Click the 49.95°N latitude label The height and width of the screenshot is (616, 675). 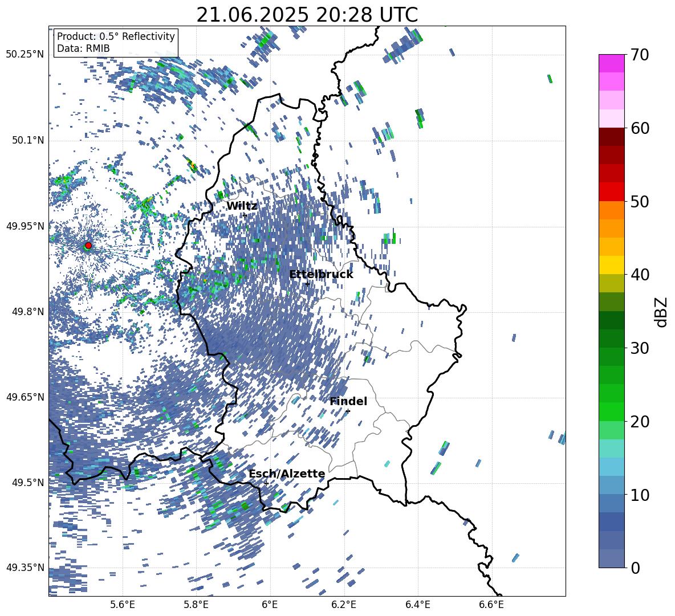(25, 226)
